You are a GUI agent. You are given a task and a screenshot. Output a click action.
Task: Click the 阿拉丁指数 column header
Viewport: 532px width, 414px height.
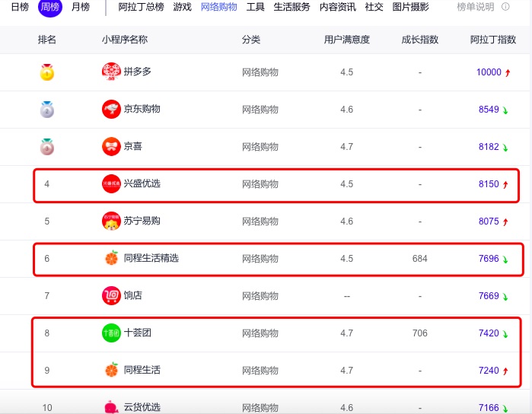coord(493,40)
